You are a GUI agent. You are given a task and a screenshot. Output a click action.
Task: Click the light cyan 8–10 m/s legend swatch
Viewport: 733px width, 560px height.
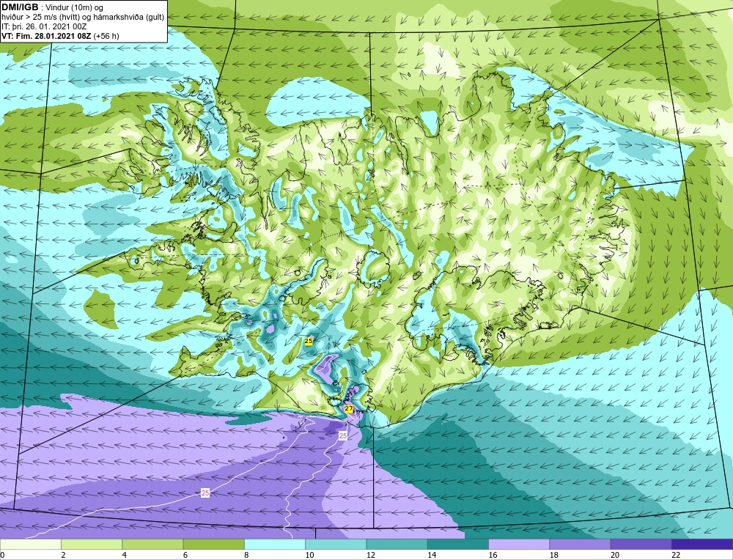275,544
